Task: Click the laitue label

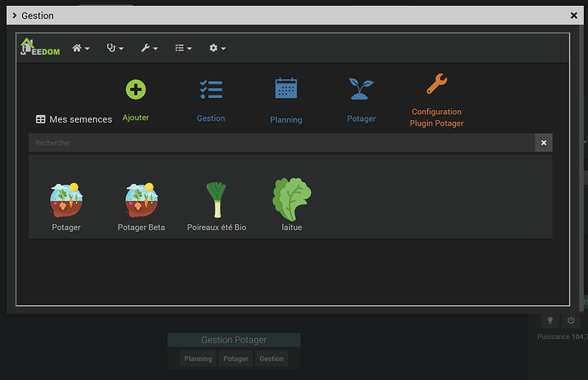Action: point(291,227)
